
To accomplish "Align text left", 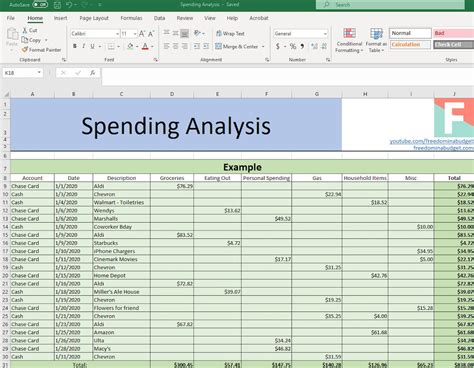I will pyautogui.click(x=166, y=46).
